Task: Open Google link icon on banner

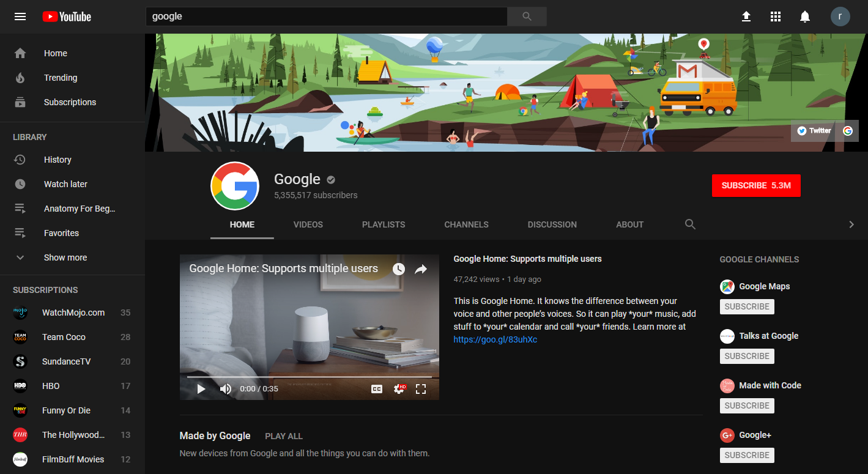Action: click(x=848, y=130)
